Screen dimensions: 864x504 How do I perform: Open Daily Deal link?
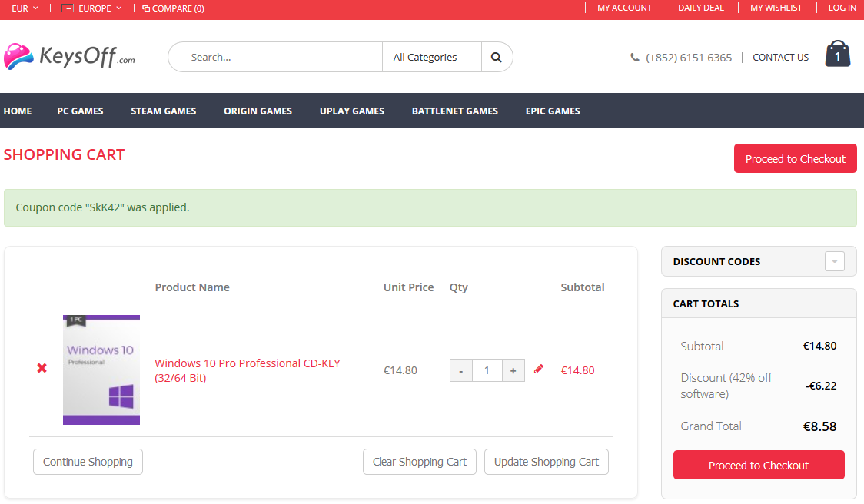[701, 8]
